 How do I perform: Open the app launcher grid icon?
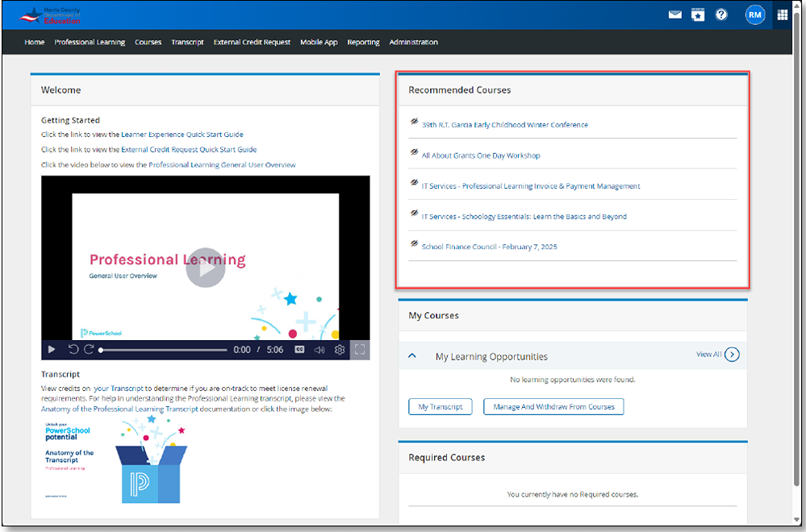781,15
